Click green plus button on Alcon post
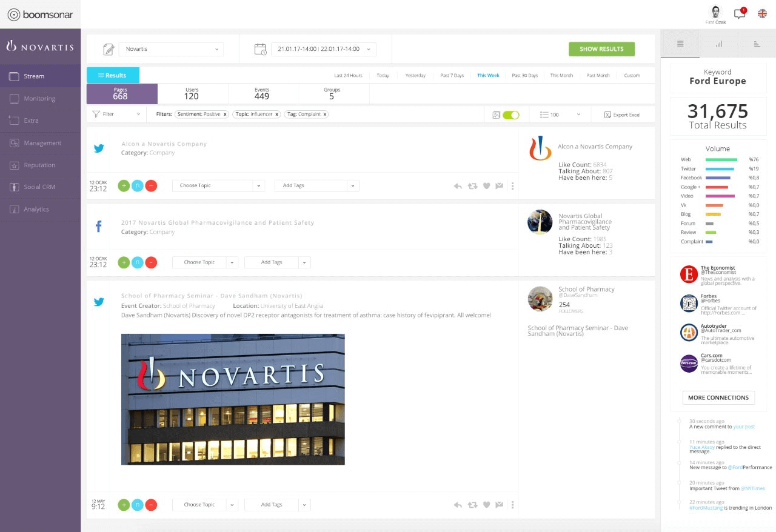The height and width of the screenshot is (532, 776). (x=124, y=186)
